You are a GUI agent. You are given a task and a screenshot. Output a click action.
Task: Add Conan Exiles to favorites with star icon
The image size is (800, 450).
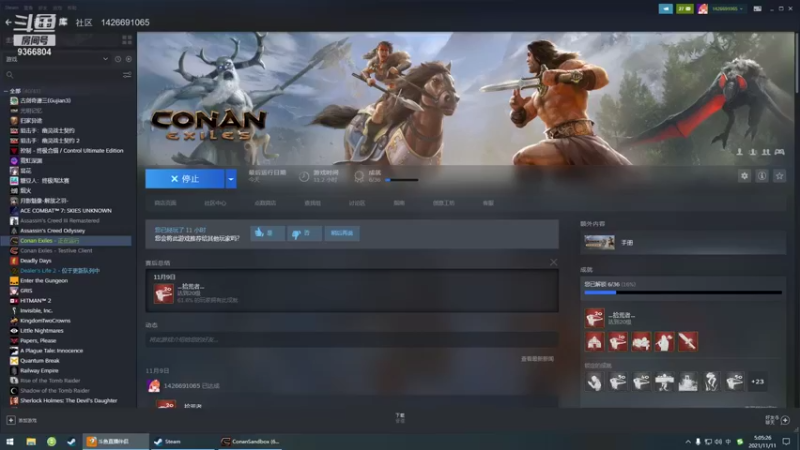click(779, 176)
